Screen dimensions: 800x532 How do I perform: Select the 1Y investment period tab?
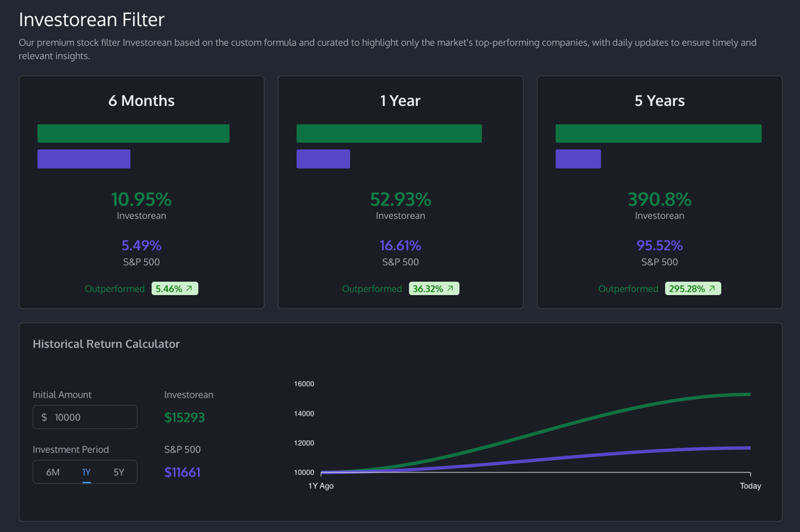[86, 472]
